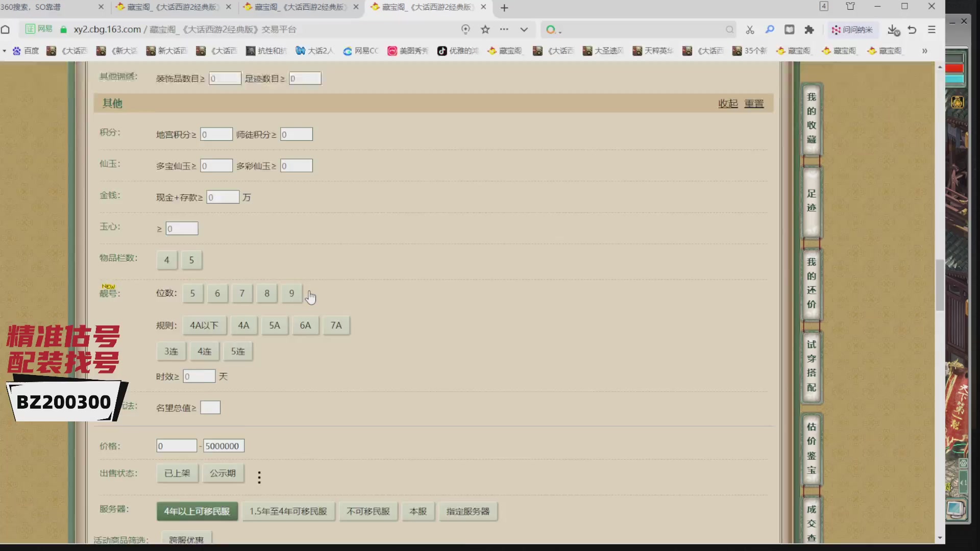Click the magnifier icon in search box
The height and width of the screenshot is (551, 980).
[x=729, y=30]
